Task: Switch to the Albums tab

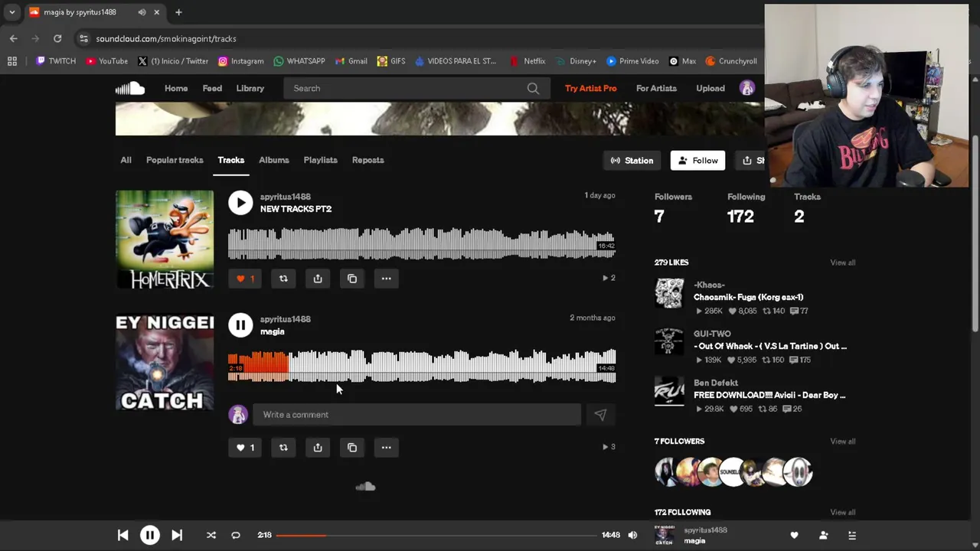Action: coord(273,160)
